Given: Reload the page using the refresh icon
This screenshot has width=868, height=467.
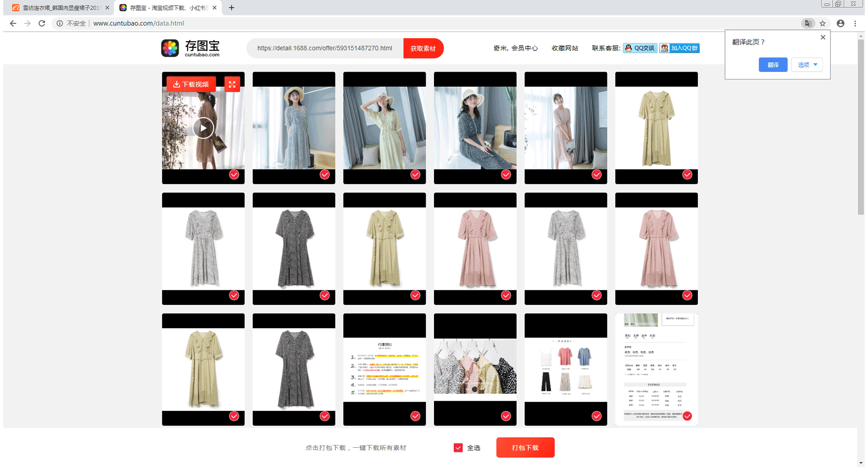Looking at the screenshot, I should [42, 23].
